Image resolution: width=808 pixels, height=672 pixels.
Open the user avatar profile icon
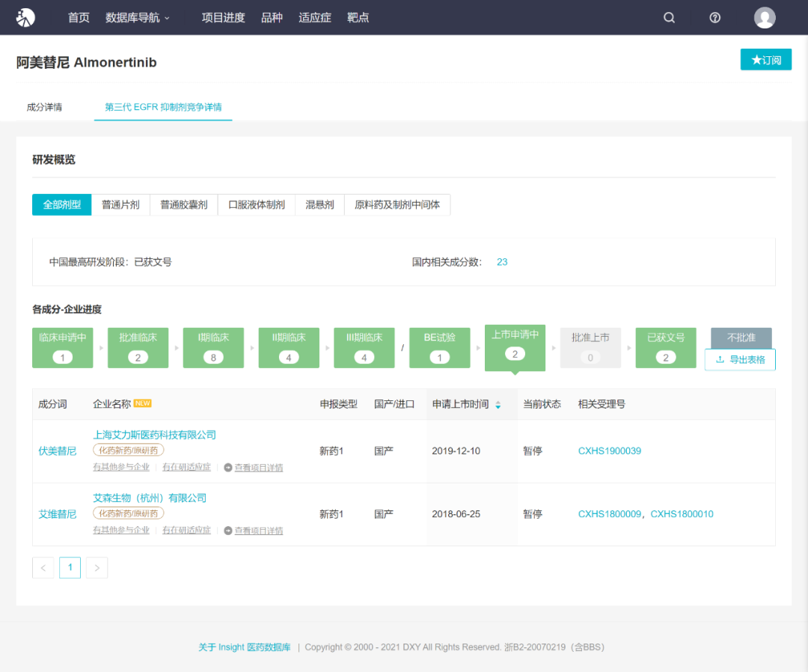(x=765, y=17)
